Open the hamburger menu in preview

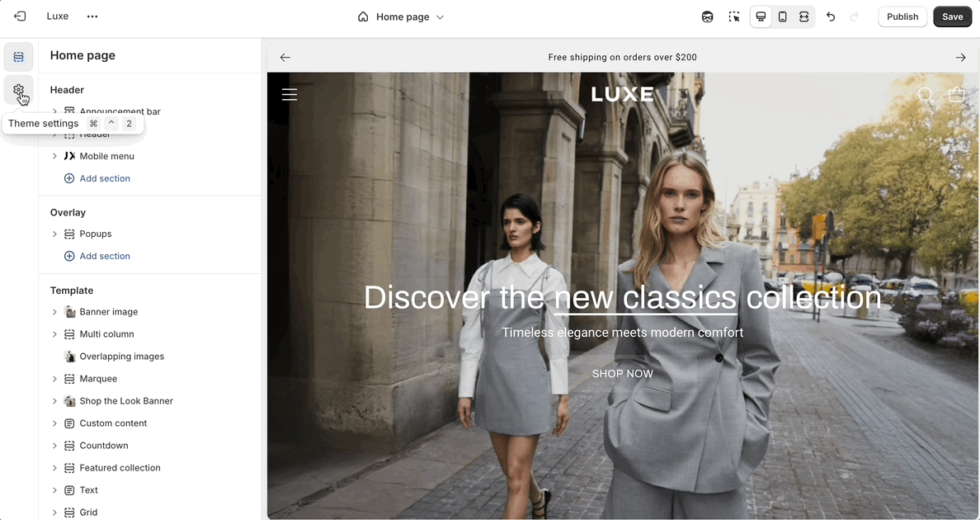[290, 95]
